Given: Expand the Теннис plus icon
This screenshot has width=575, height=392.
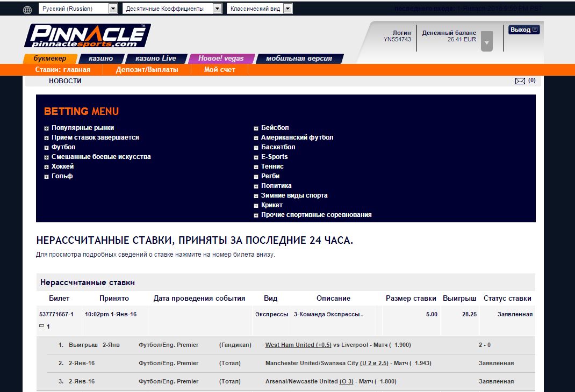Looking at the screenshot, I should (x=256, y=167).
